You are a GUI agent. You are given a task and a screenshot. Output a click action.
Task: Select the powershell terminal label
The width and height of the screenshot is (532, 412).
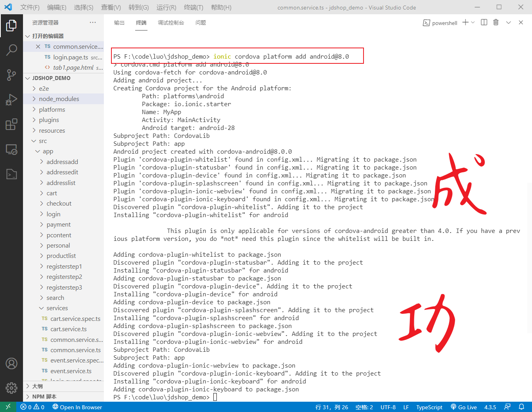[440, 23]
